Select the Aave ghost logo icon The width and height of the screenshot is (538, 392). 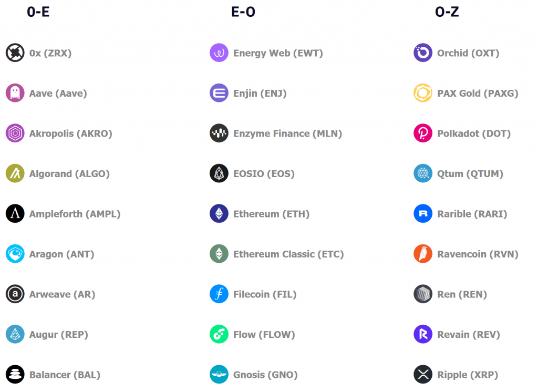(15, 93)
